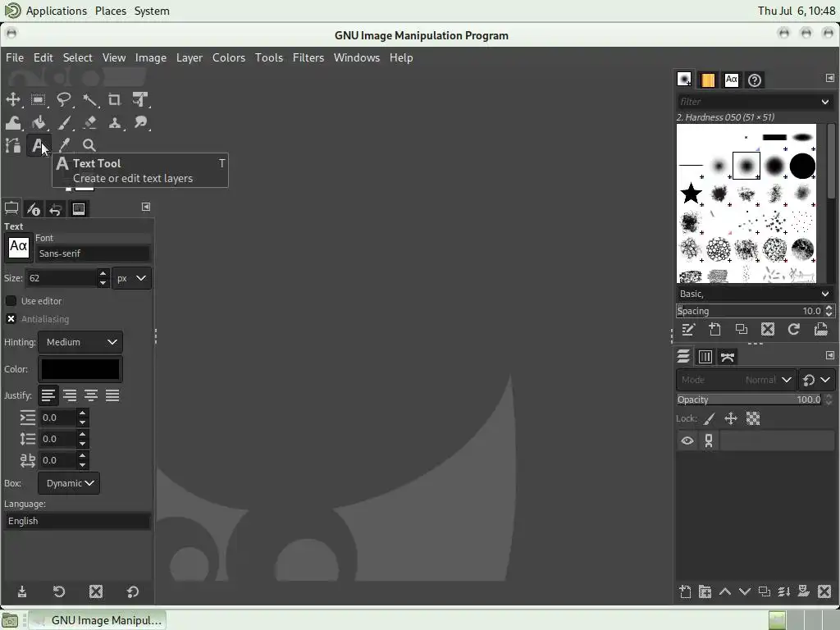This screenshot has width=840, height=630.
Task: Select the Warp Transform tool
Action: coord(13,123)
